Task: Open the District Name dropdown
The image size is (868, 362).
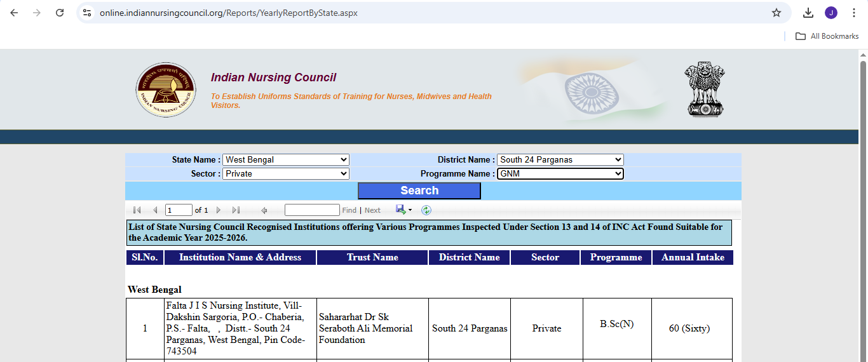Action: pos(560,160)
